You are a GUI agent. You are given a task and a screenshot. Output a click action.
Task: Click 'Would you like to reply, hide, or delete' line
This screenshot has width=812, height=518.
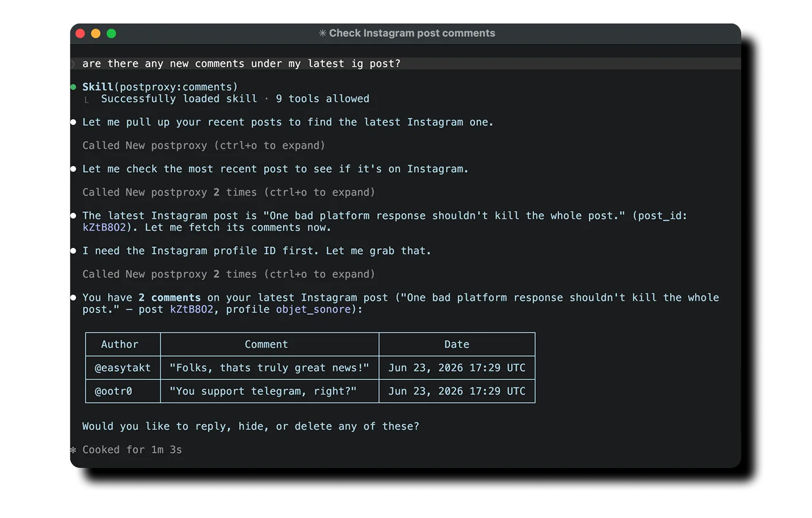251,426
